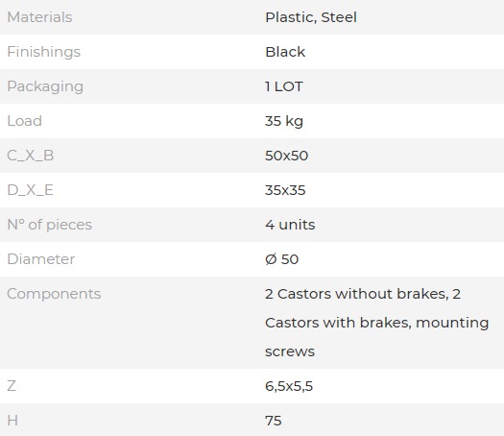Select the '35 kg' load value
Screen dimensions: 504x436
[x=284, y=122]
